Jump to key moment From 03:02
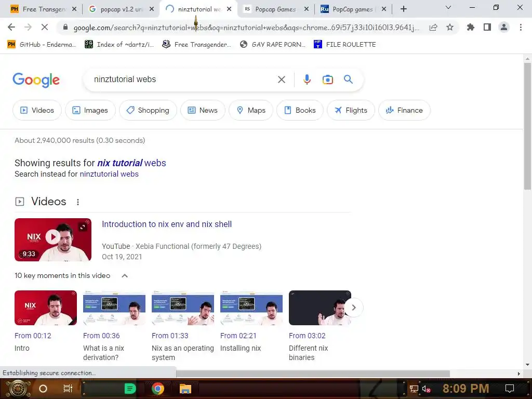532x399 pixels. pos(307,336)
